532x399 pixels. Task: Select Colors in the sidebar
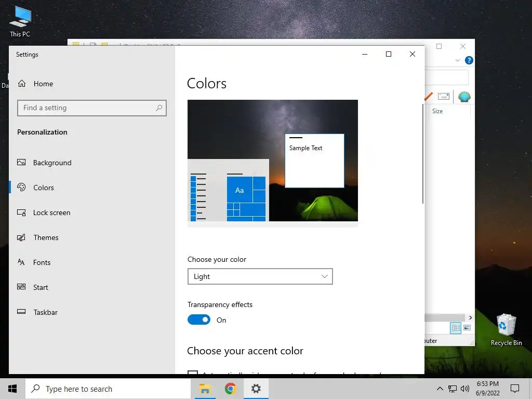(44, 188)
